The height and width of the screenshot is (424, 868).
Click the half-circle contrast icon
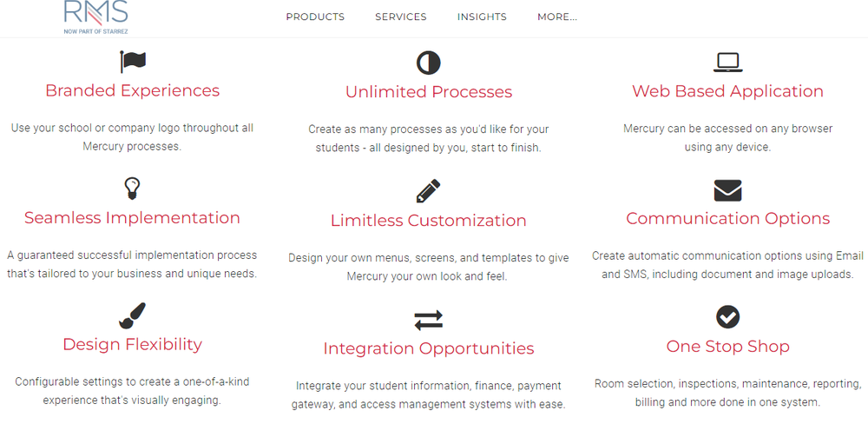[429, 63]
